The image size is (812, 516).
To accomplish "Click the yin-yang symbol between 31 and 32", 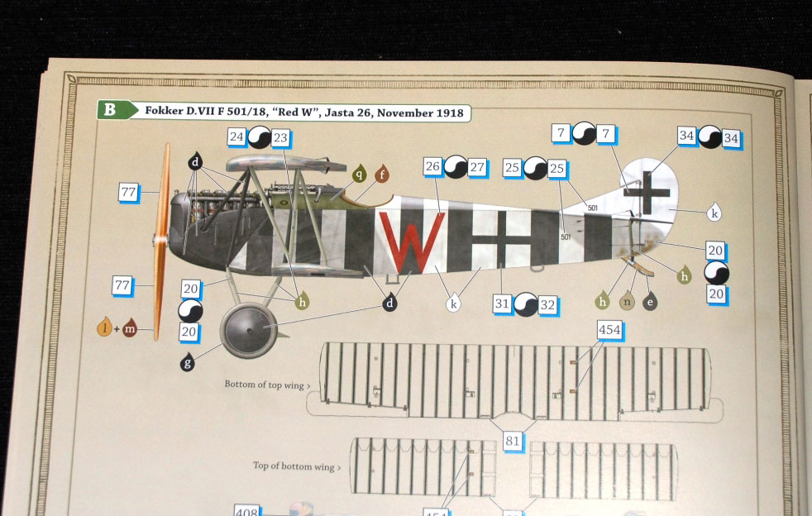I will [524, 305].
